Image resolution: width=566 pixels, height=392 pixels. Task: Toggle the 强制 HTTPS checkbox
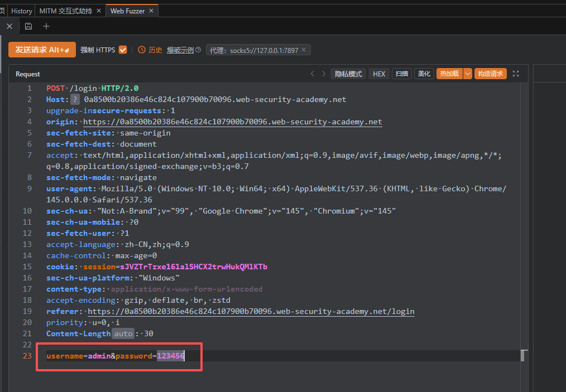(x=123, y=50)
